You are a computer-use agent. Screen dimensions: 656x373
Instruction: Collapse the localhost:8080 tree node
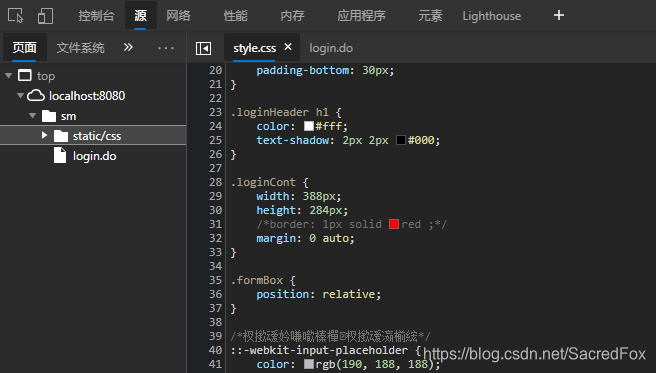[x=20, y=96]
